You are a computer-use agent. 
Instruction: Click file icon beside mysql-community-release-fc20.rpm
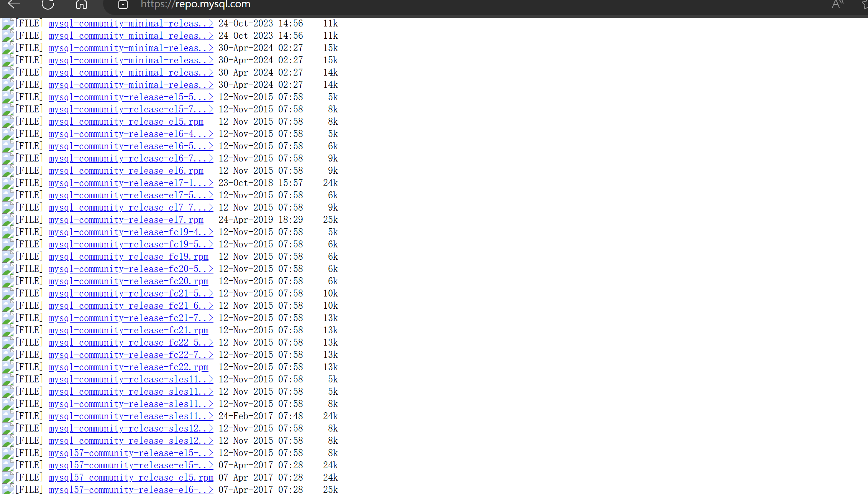pyautogui.click(x=8, y=282)
